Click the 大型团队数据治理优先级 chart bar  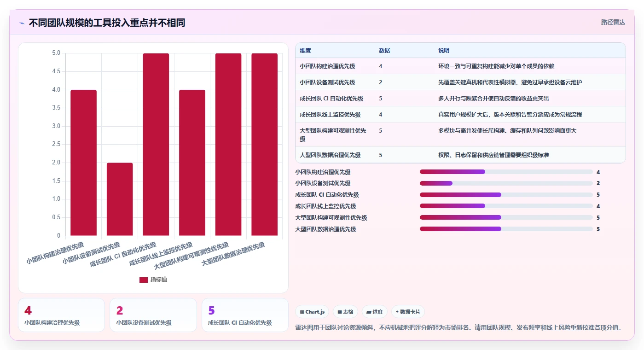pyautogui.click(x=265, y=145)
